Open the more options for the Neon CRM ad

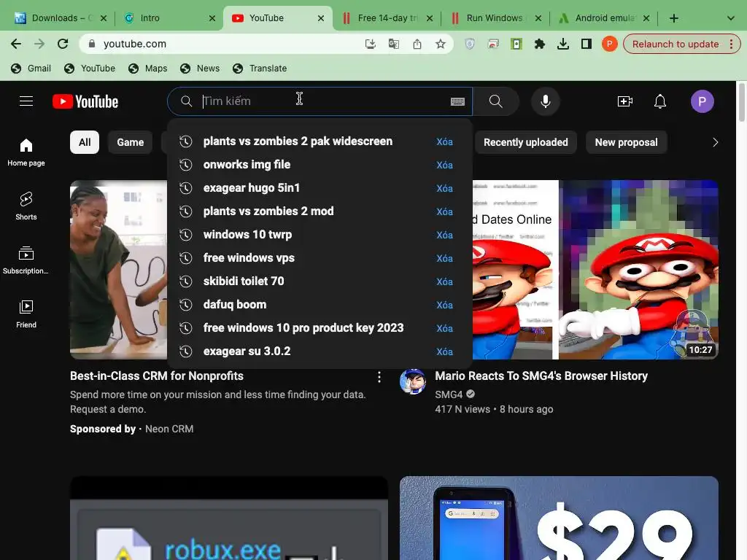click(379, 377)
